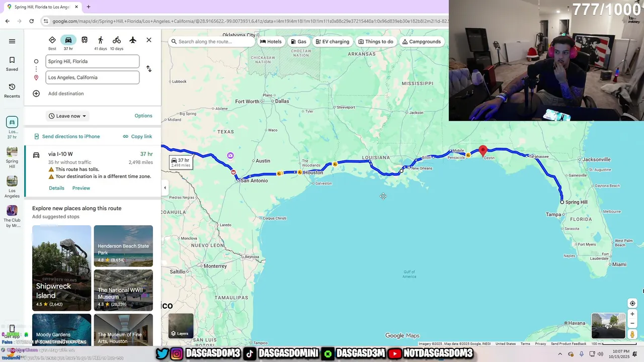
Task: Click the red Destin map pin
Action: click(x=483, y=151)
